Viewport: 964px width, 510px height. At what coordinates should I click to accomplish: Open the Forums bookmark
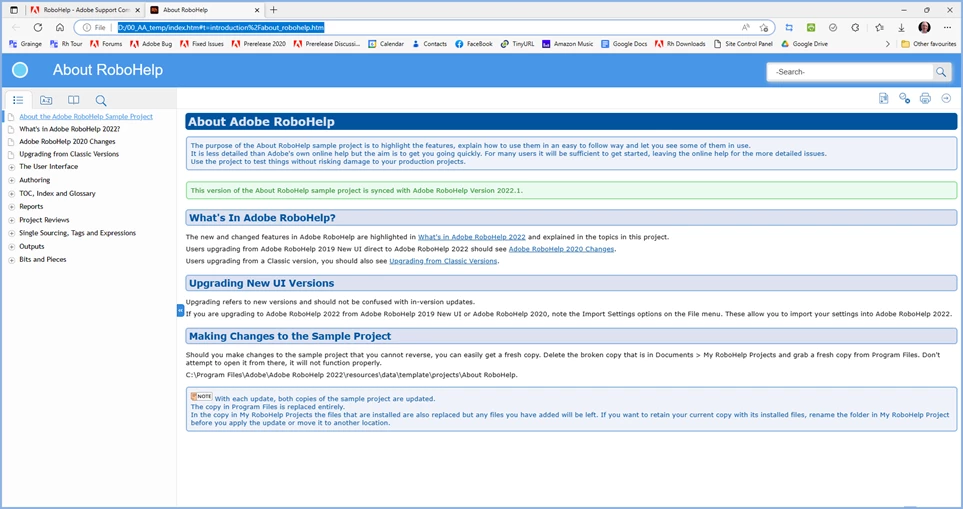pyautogui.click(x=106, y=44)
